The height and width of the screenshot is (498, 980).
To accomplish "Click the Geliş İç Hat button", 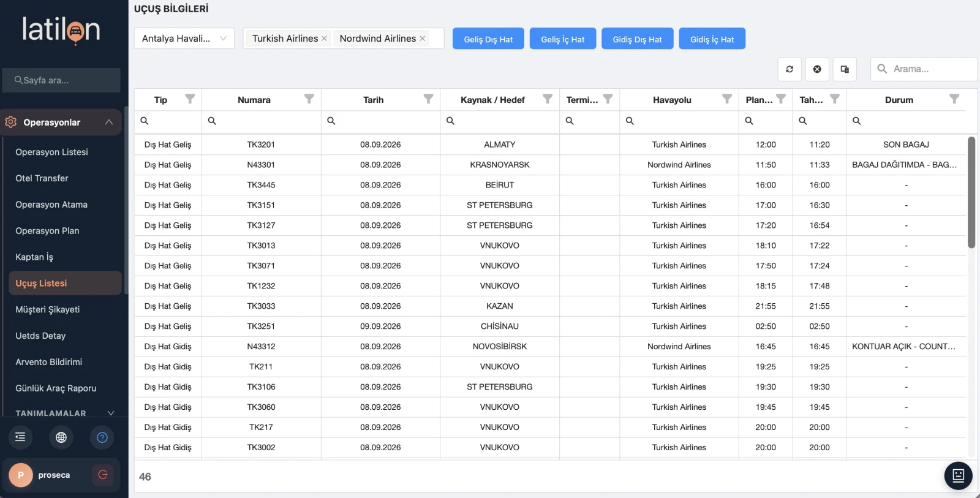I will click(x=563, y=39).
